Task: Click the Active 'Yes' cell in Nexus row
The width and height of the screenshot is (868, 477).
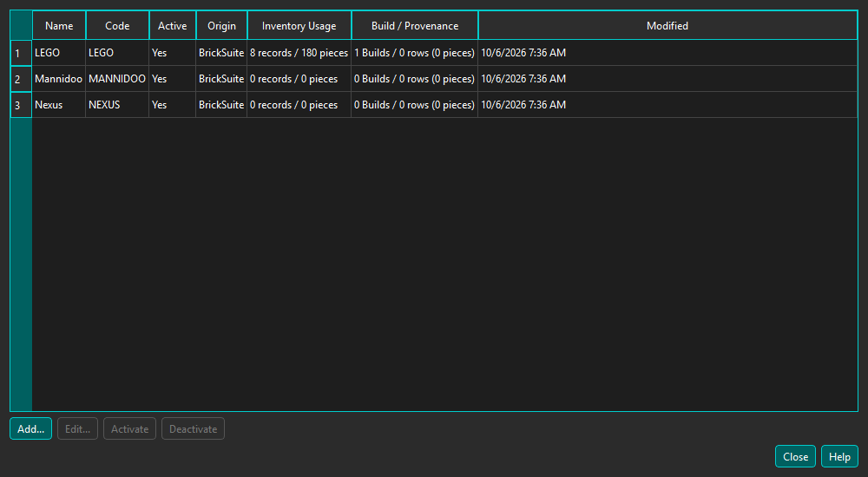Action: (172, 105)
